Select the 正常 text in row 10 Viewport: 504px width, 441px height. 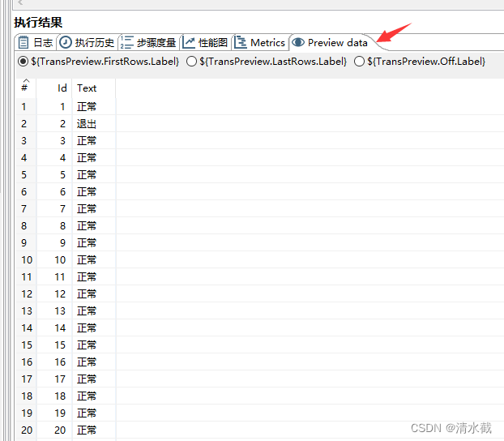(x=87, y=259)
